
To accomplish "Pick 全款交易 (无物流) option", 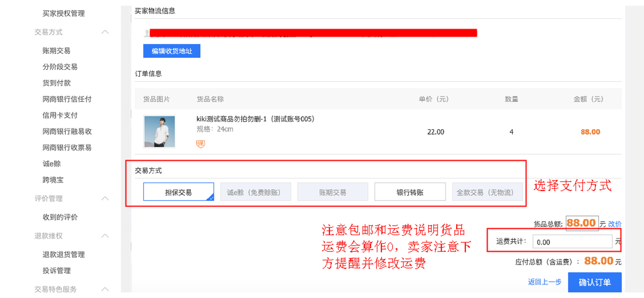I will pyautogui.click(x=487, y=192).
